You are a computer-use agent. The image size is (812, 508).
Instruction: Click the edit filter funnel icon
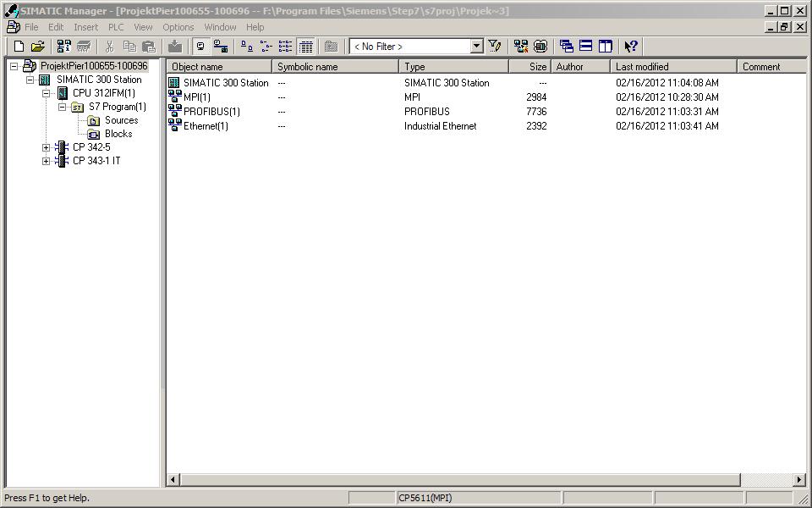point(495,47)
